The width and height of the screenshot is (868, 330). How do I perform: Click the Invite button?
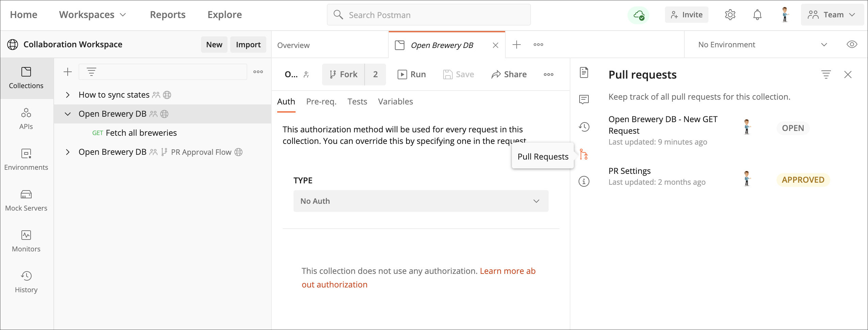686,15
